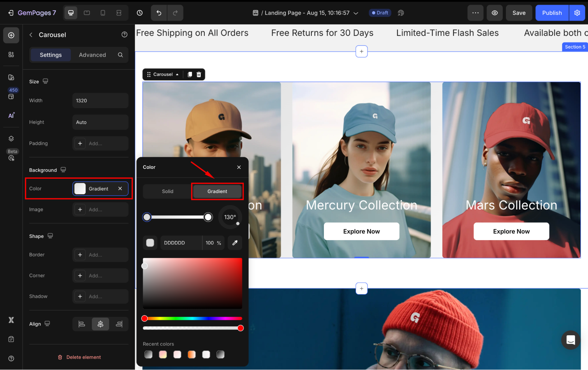Switch to Solid color mode
This screenshot has width=588, height=370.
click(167, 191)
